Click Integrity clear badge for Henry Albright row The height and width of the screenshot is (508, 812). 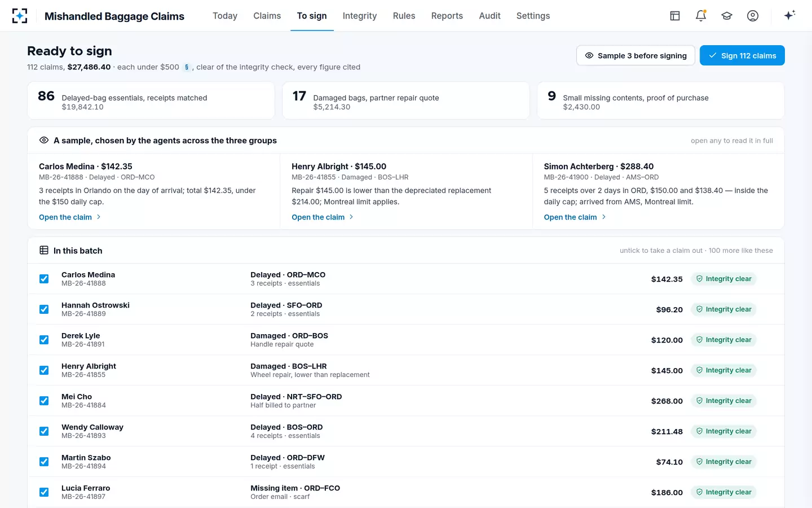pyautogui.click(x=723, y=370)
